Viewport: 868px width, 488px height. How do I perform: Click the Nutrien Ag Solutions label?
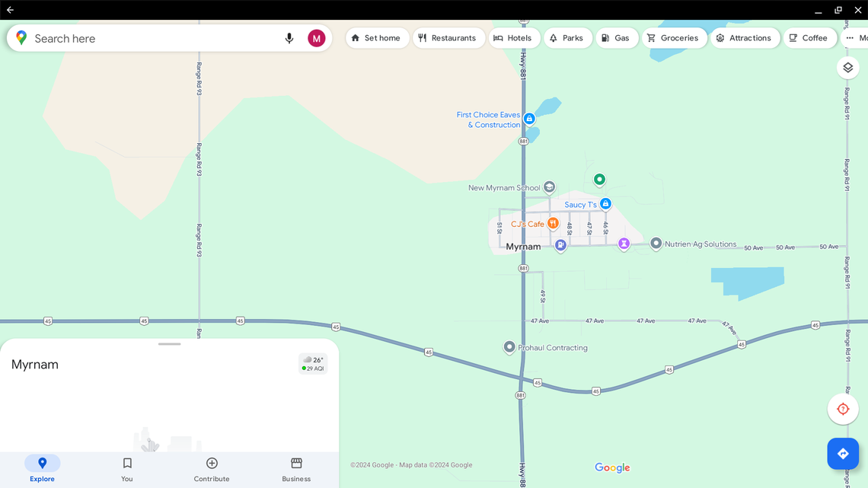tap(700, 244)
